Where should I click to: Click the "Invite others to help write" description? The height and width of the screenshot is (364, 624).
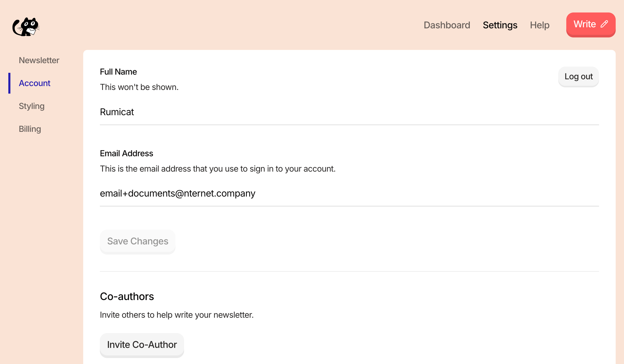[x=177, y=315]
